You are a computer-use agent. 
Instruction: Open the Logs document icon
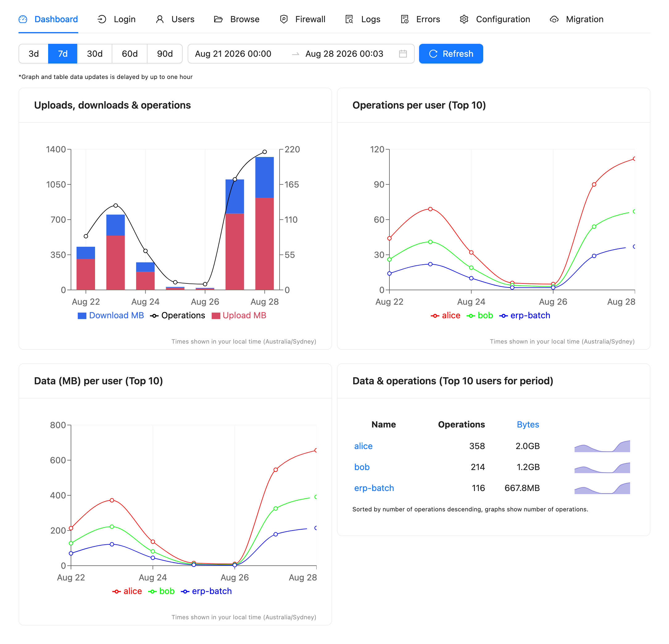[349, 19]
